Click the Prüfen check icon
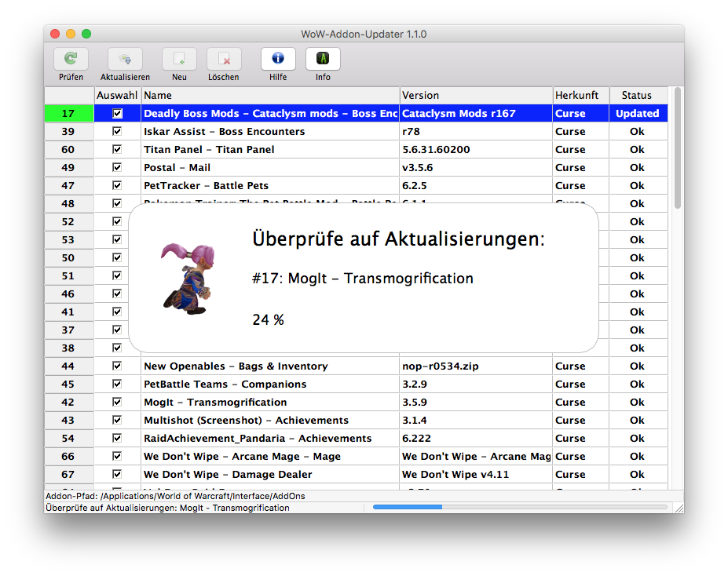Image resolution: width=728 pixels, height=576 pixels. pos(71,59)
